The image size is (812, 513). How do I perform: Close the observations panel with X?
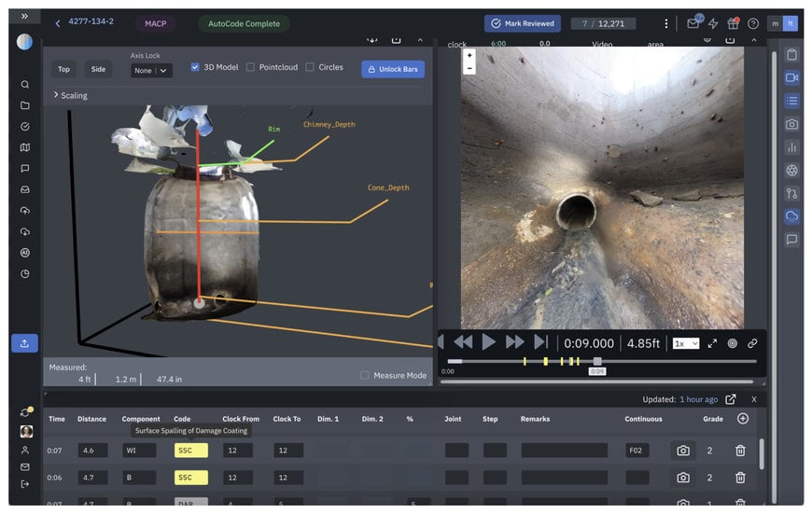point(754,399)
